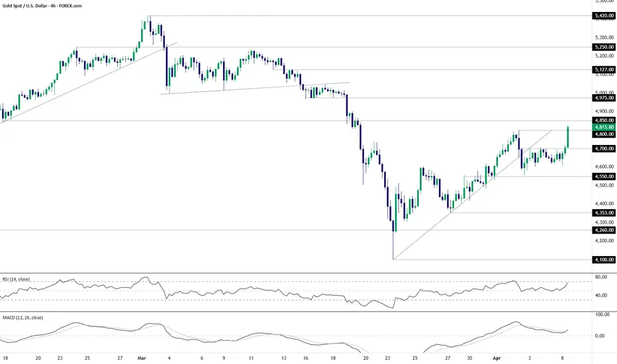
Task: Jump to the Apr date marker
Action: [497, 358]
